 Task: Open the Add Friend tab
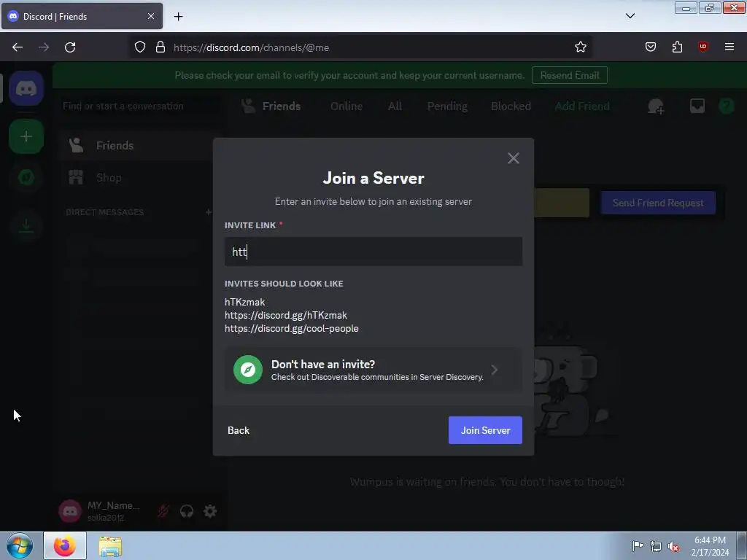pos(581,106)
